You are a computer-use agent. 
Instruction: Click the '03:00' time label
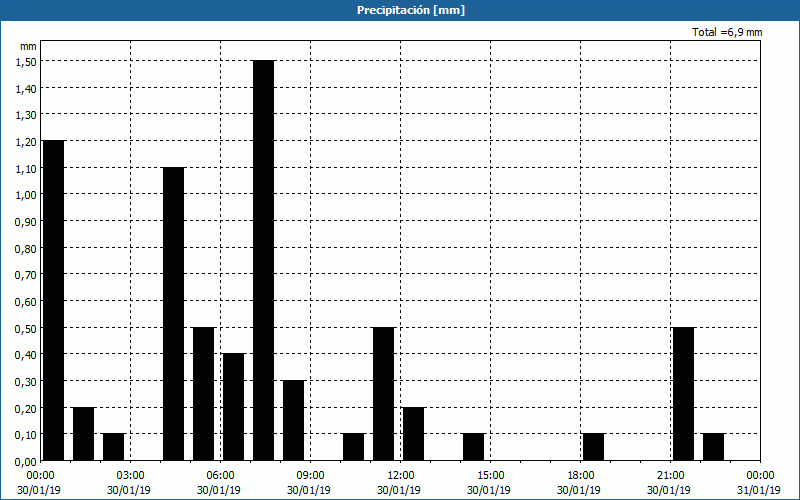pyautogui.click(x=131, y=476)
